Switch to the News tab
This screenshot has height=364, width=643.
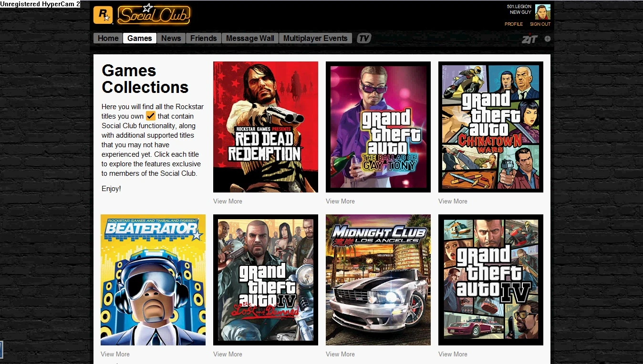coord(171,38)
